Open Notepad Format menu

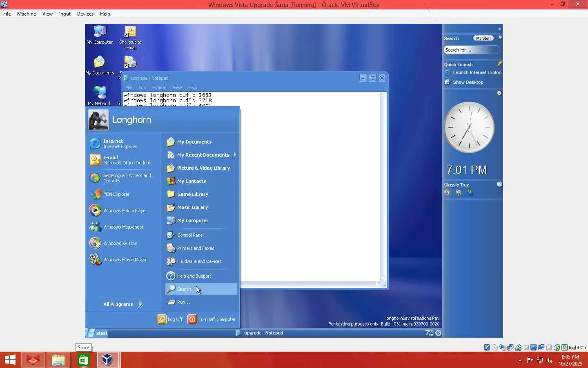159,88
